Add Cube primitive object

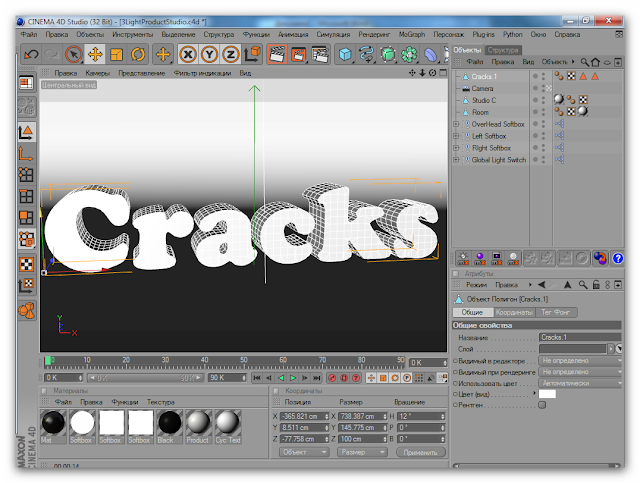(x=345, y=54)
